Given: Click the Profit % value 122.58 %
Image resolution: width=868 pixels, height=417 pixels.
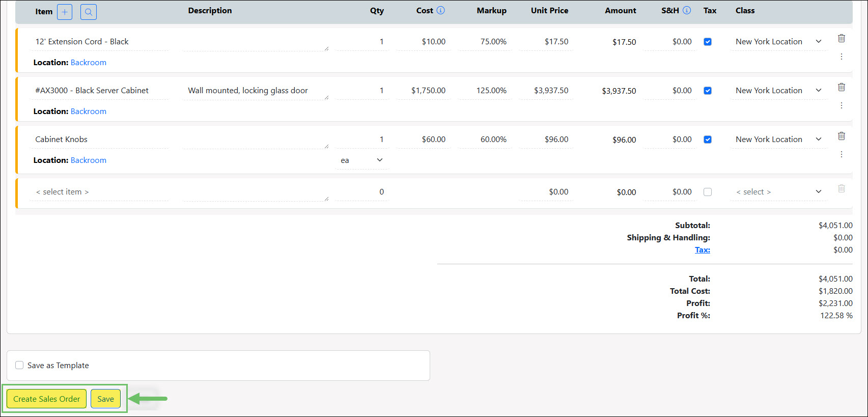Looking at the screenshot, I should [x=836, y=316].
